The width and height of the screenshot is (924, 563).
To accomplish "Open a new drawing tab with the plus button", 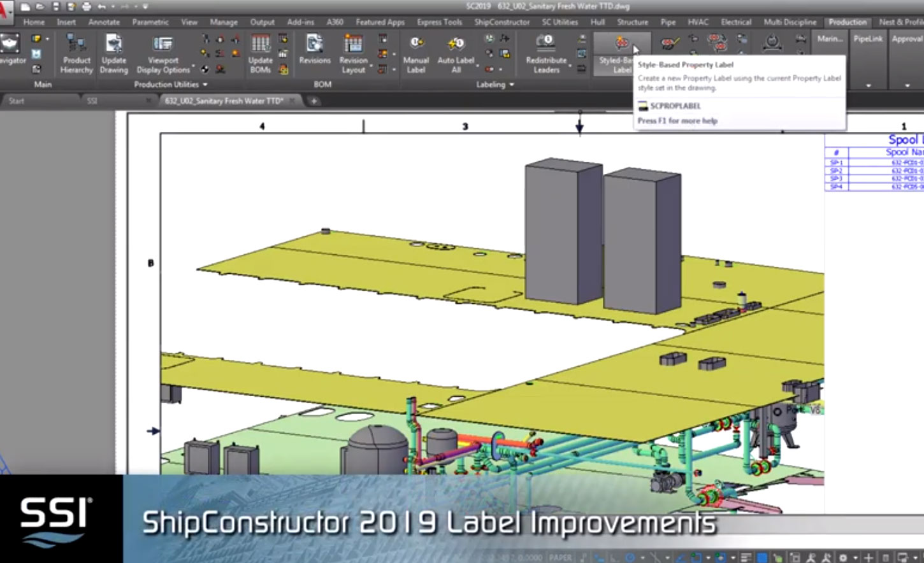I will [314, 101].
